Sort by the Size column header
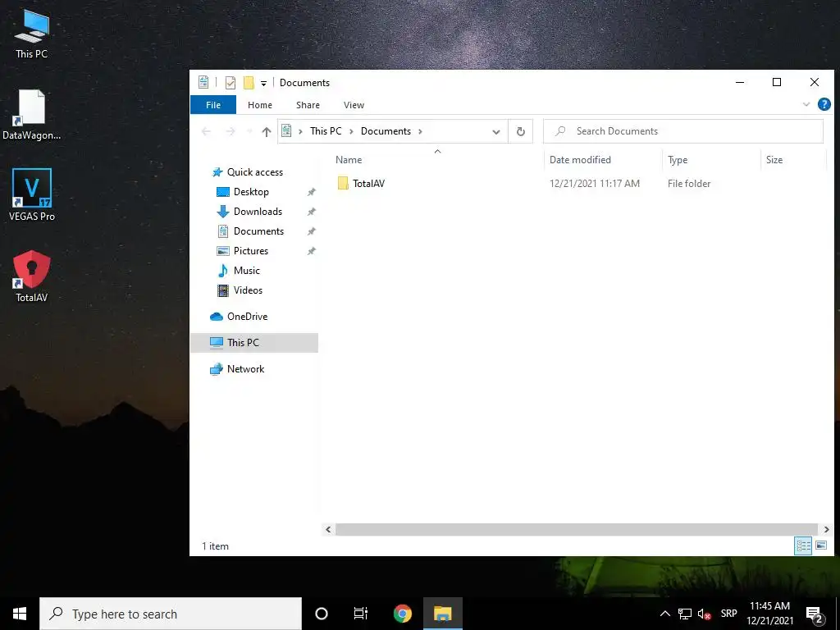The image size is (840, 630). [x=774, y=160]
